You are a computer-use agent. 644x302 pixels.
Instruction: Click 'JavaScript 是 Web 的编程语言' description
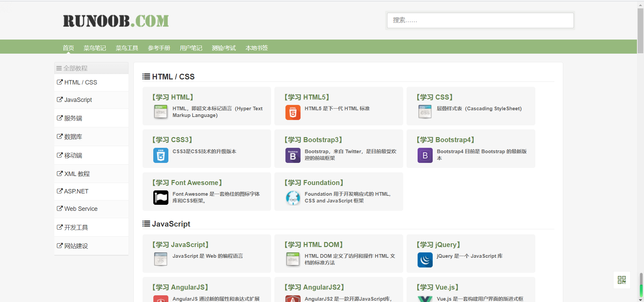click(x=208, y=256)
